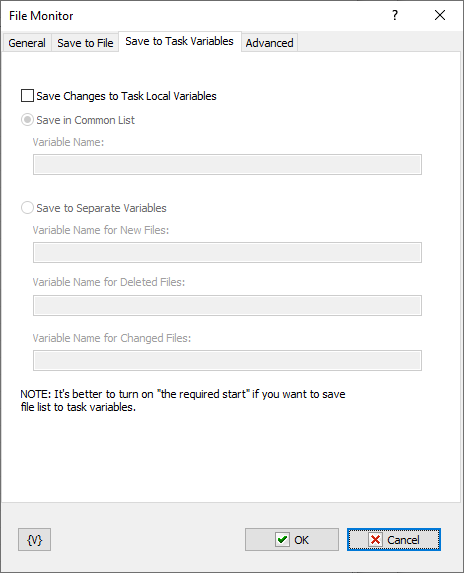Close the File Monitor dialog

[x=440, y=15]
